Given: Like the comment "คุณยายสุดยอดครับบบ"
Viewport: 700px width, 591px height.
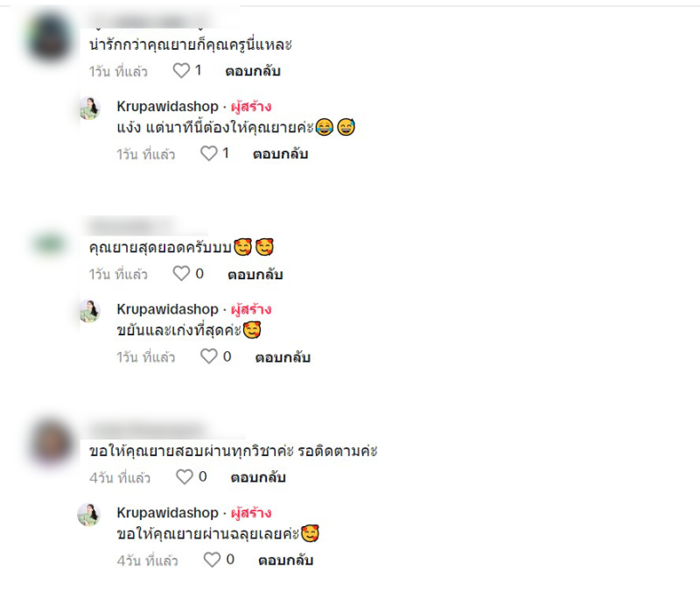Looking at the screenshot, I should [x=181, y=273].
